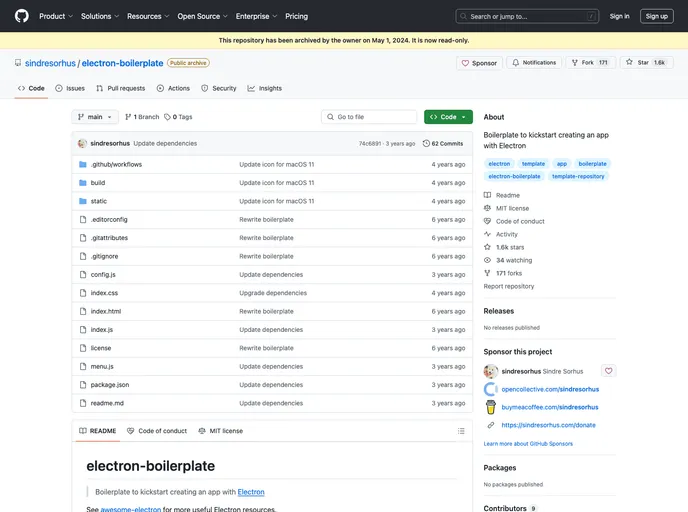The image size is (688, 512).
Task: Click the Sponsor heart button
Action: point(479,63)
